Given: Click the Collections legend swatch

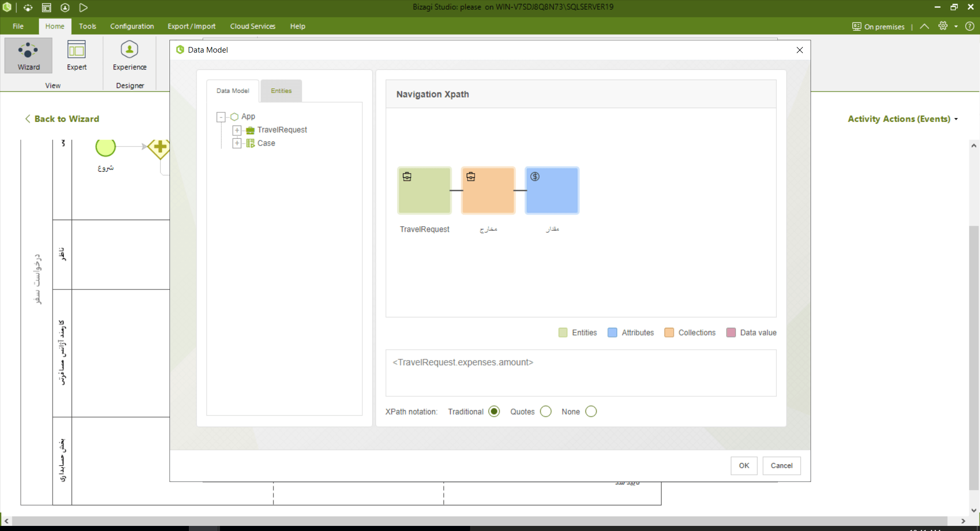Looking at the screenshot, I should [669, 333].
